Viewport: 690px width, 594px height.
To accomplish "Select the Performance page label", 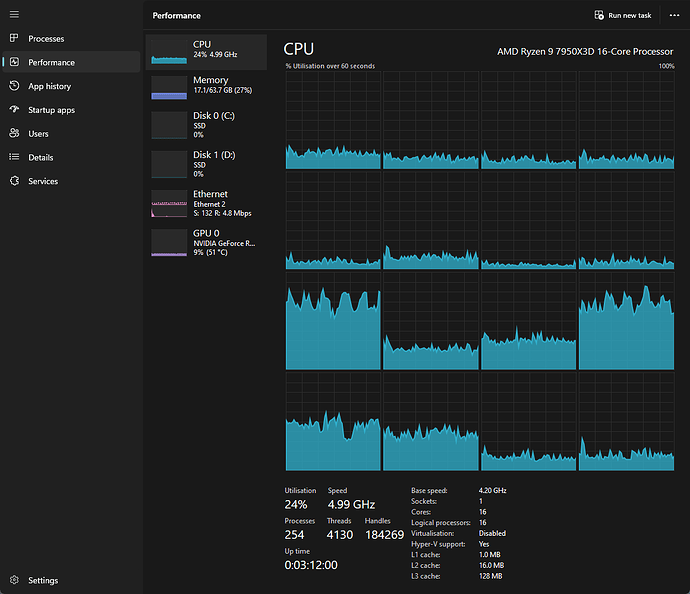I will coord(51,62).
